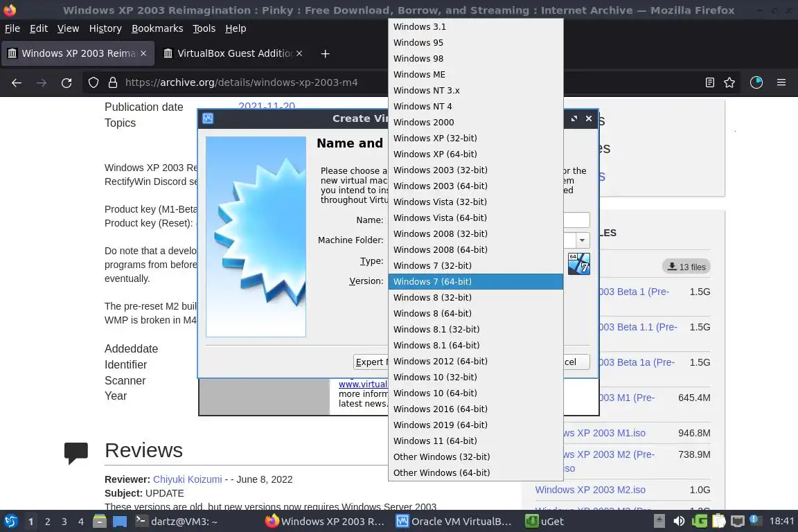
Task: Open the Firefox History menu
Action: [105, 28]
